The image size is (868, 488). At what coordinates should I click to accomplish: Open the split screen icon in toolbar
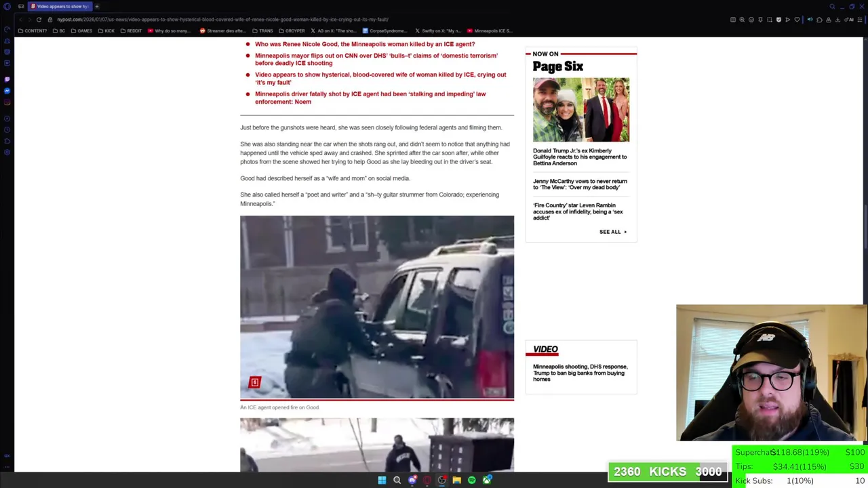pos(733,20)
